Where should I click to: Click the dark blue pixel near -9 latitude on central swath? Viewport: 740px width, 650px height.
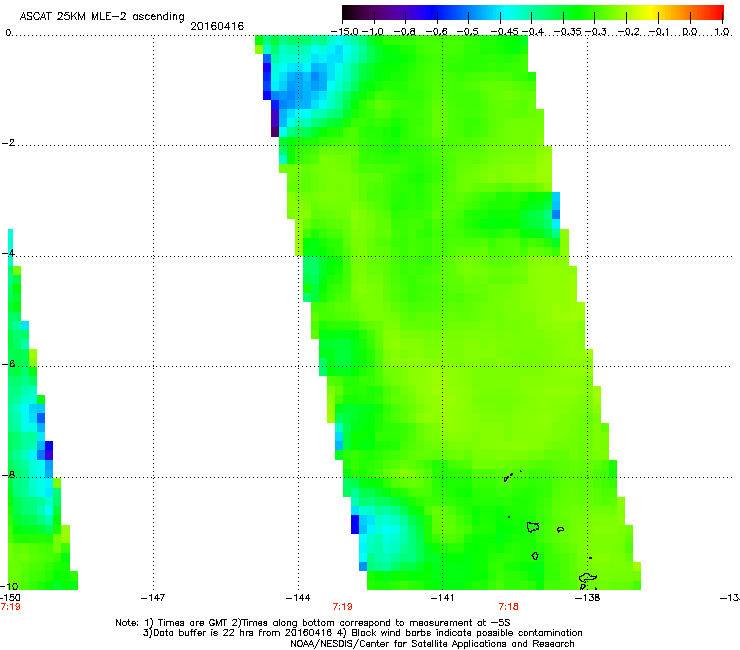pyautogui.click(x=355, y=524)
